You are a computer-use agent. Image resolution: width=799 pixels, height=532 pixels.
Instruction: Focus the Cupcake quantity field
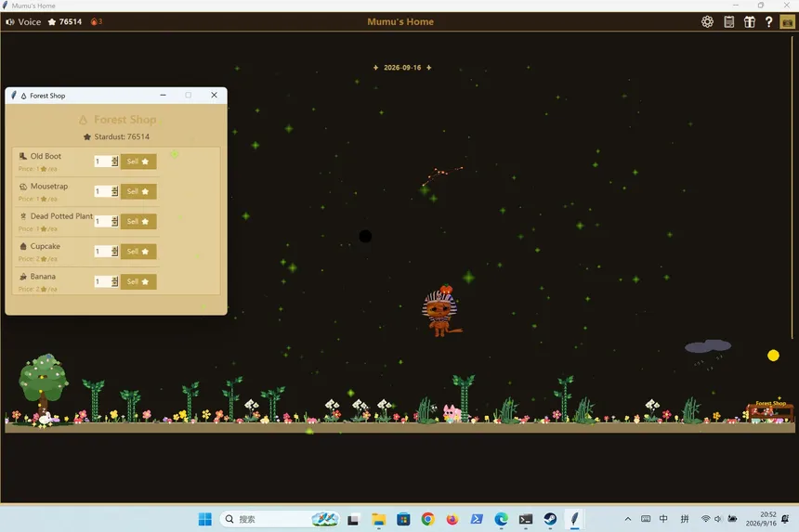coord(103,252)
